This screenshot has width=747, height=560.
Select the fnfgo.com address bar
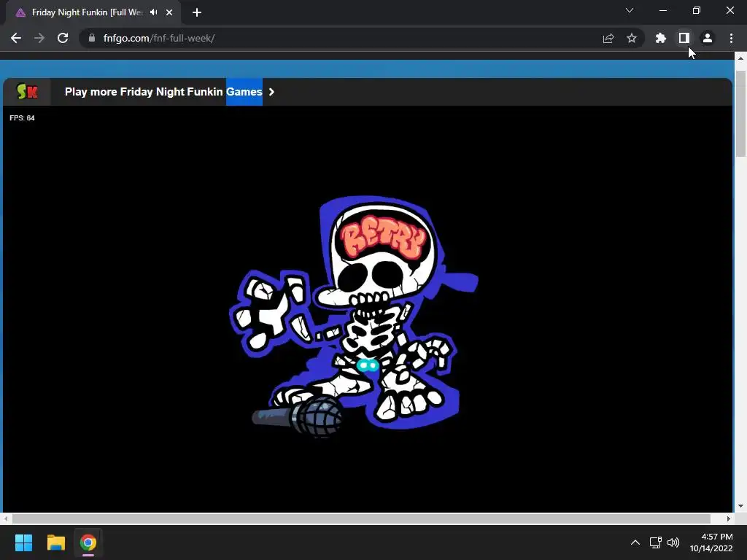pos(338,38)
